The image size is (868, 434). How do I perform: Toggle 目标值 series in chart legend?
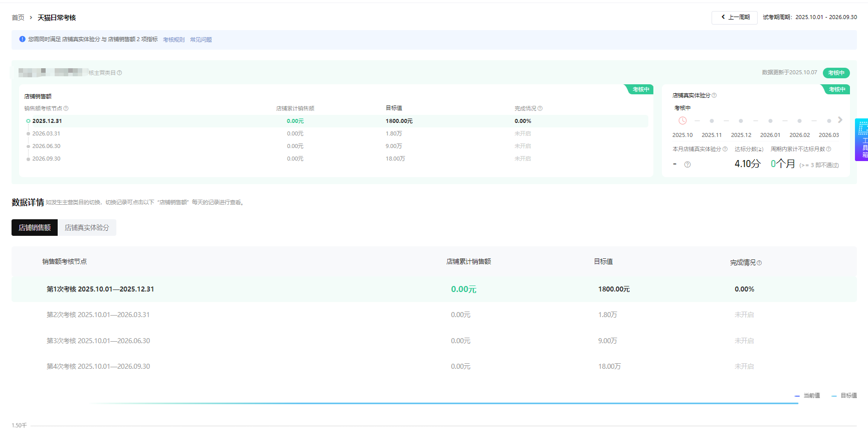844,396
